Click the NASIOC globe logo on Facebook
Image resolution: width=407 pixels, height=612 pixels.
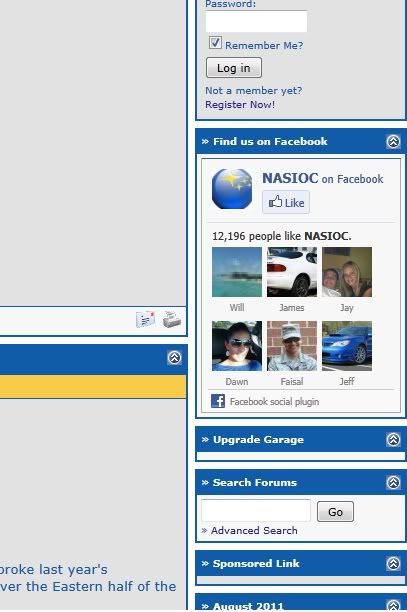(x=232, y=189)
